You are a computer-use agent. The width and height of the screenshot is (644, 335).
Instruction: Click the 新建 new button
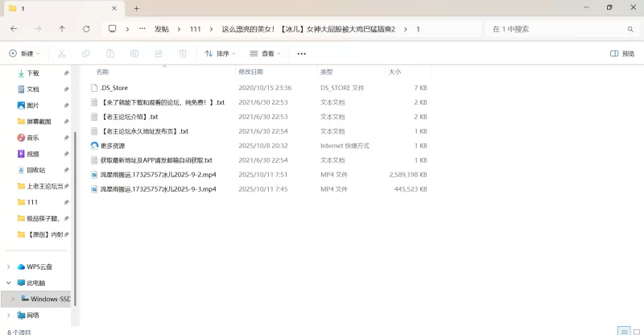tap(23, 54)
